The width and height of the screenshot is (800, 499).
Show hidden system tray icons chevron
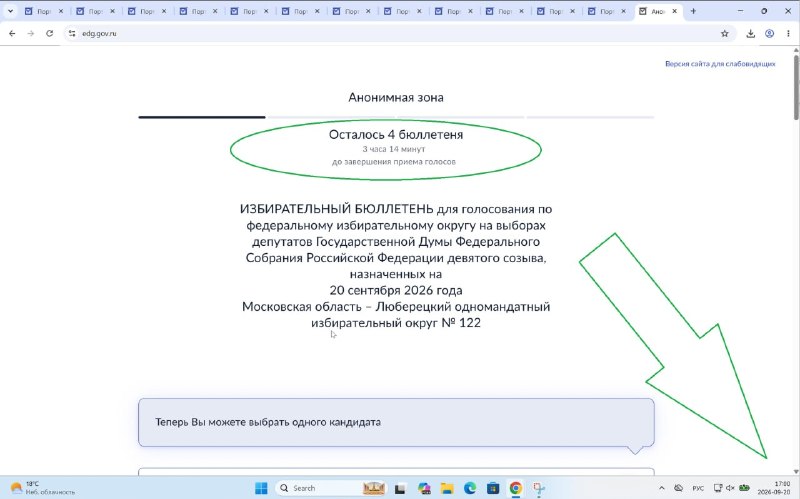tap(662, 488)
